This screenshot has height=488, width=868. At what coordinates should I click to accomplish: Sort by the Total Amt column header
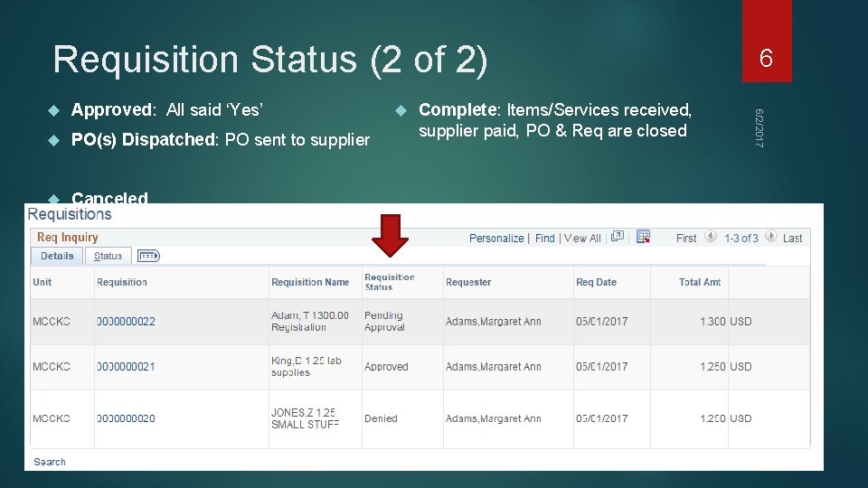[x=700, y=282]
